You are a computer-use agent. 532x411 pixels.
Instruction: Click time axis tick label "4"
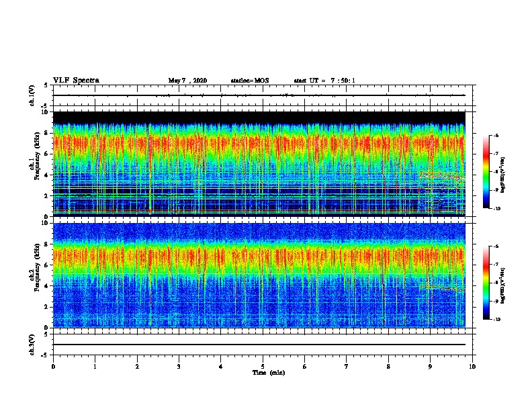221,367
